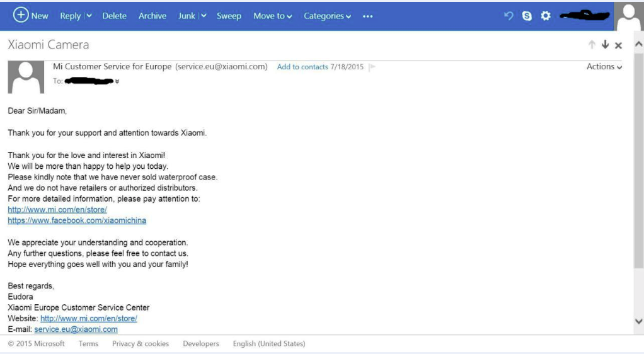
Task: Expand the Reply options arrow
Action: coord(89,16)
